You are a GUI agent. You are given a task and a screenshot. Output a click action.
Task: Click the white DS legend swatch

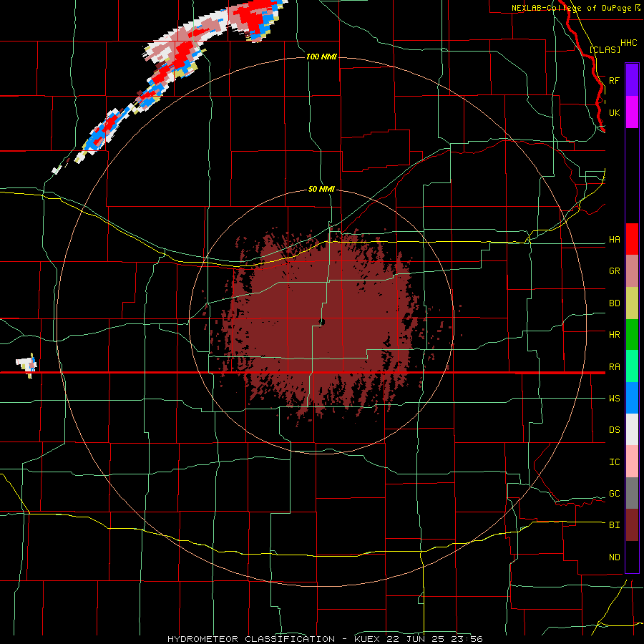pos(632,429)
